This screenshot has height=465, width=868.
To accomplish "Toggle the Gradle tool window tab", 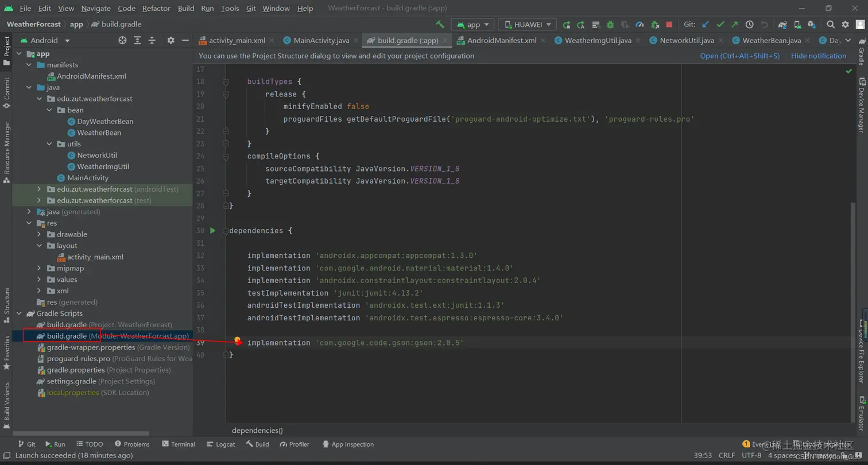I will tap(861, 52).
